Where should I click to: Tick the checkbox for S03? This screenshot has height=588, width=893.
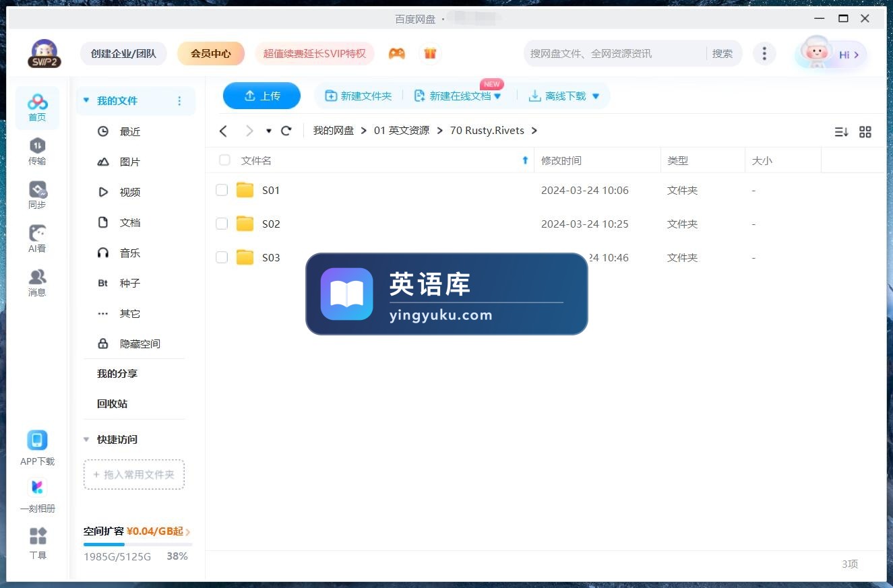tap(222, 257)
